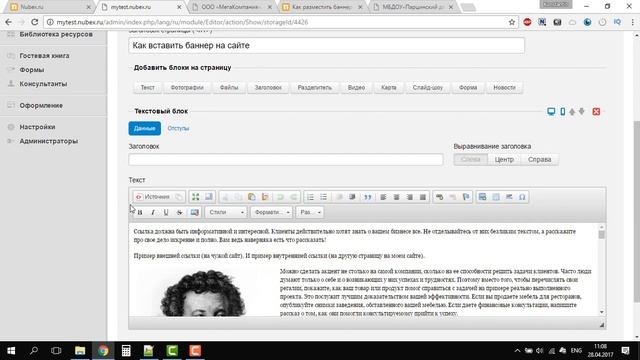Set heading alignment to Центр
The height and width of the screenshot is (360, 640).
coord(504,160)
